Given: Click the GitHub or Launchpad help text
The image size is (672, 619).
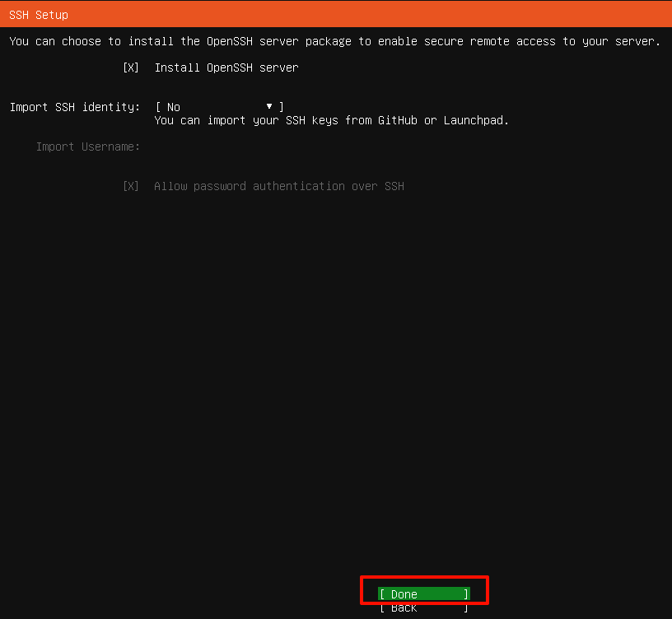Looking at the screenshot, I should tap(332, 120).
